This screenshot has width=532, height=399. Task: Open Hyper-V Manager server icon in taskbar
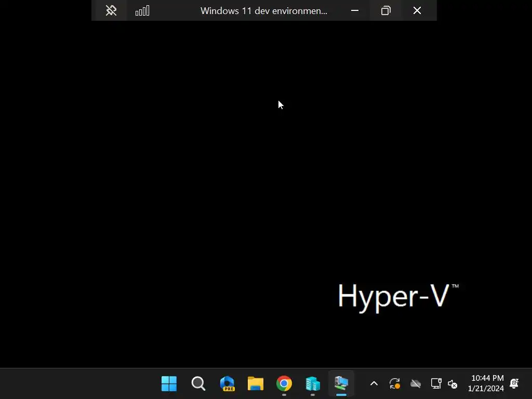[x=312, y=384]
